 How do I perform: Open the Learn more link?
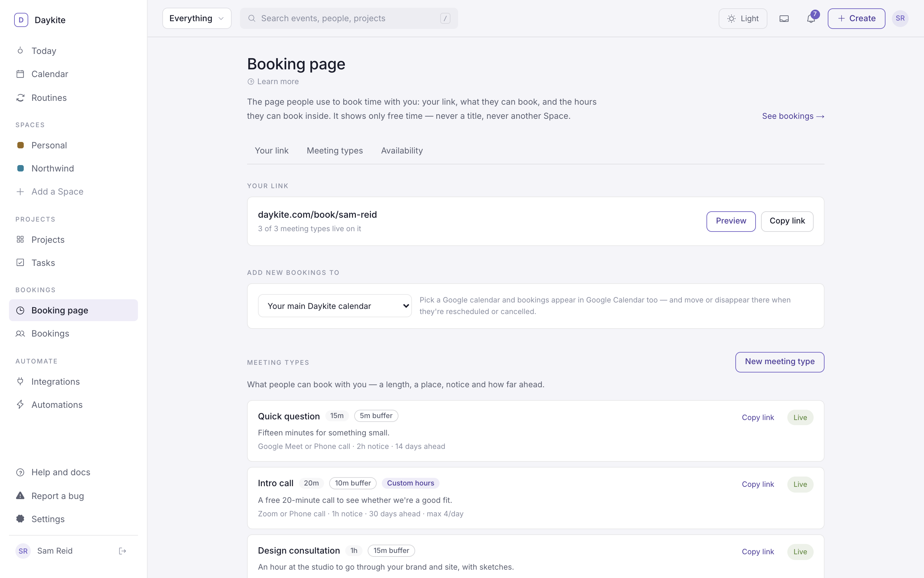(x=273, y=82)
